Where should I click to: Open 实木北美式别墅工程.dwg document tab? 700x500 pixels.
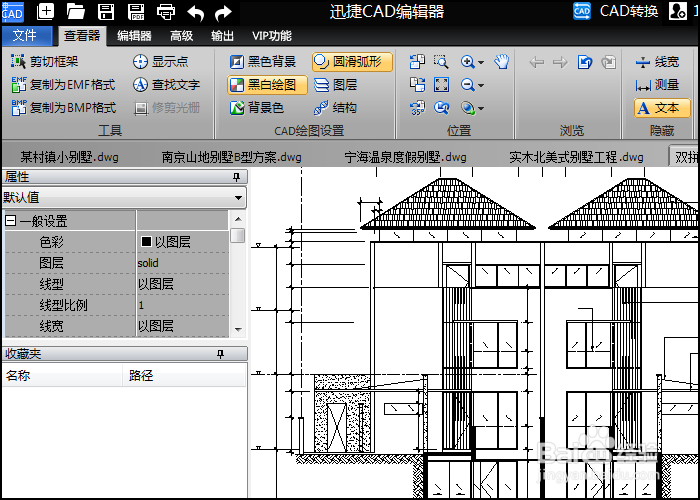tap(576, 157)
